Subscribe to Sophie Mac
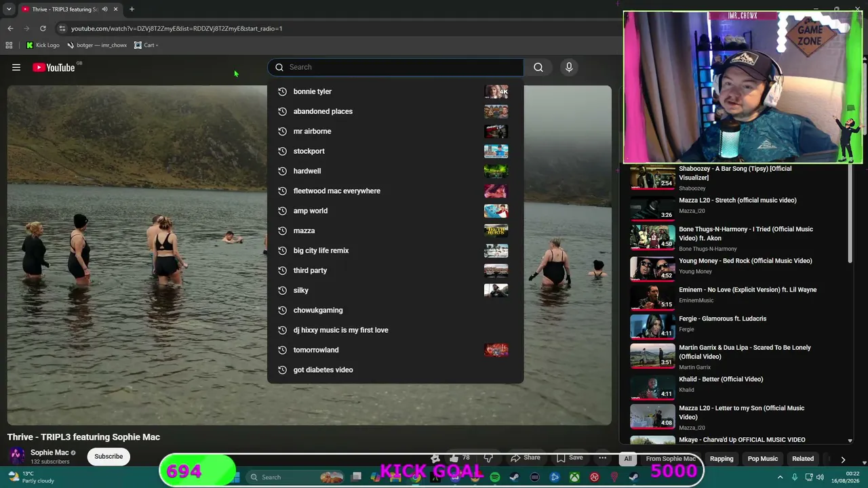Image resolution: width=868 pixels, height=488 pixels. tap(108, 456)
